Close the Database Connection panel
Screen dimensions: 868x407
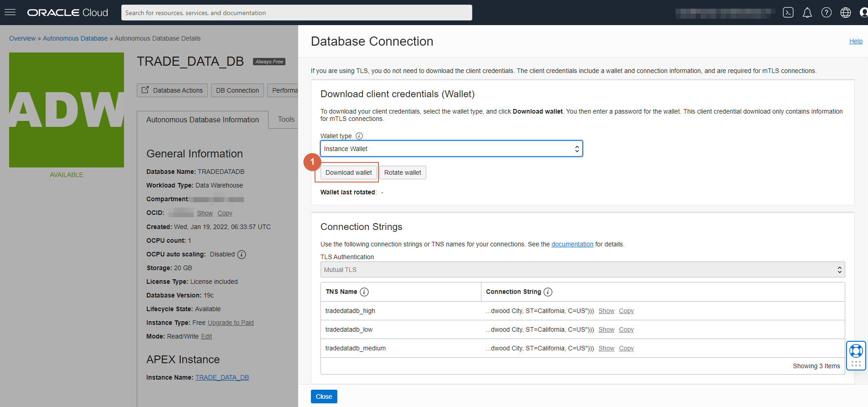(324, 397)
